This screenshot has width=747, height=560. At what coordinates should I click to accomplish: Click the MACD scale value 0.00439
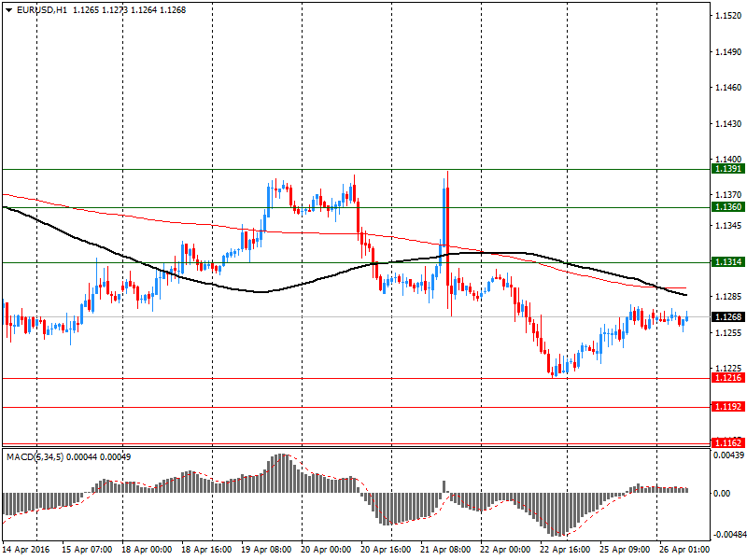click(728, 455)
